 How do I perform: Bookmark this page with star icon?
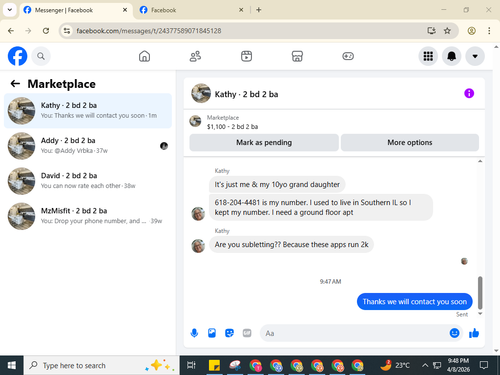447,31
